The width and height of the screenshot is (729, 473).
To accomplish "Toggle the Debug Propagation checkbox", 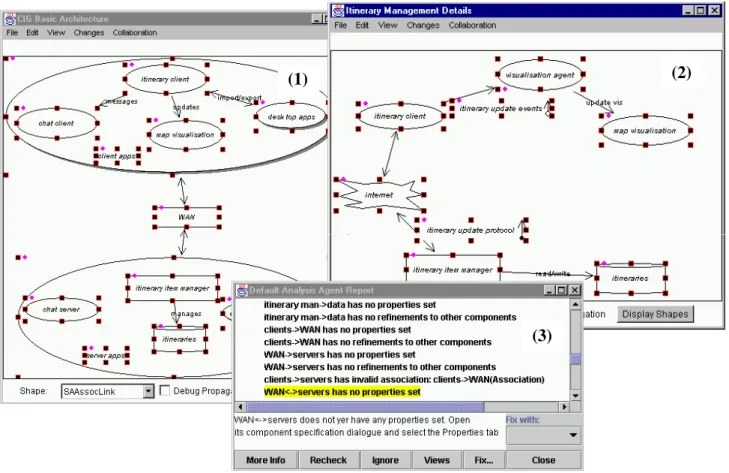I will point(165,390).
